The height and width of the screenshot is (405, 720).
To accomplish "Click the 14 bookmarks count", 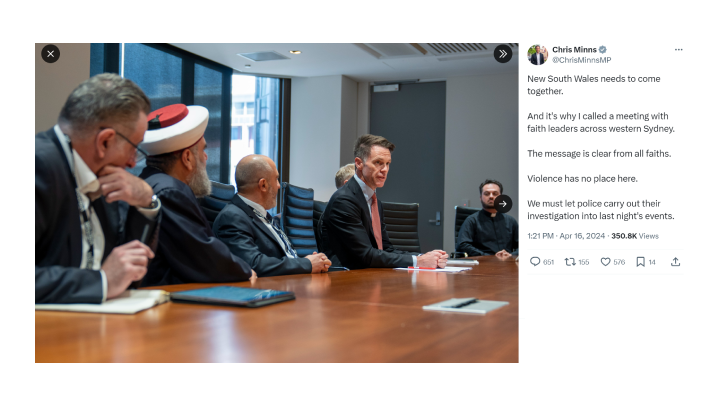I will (x=652, y=262).
